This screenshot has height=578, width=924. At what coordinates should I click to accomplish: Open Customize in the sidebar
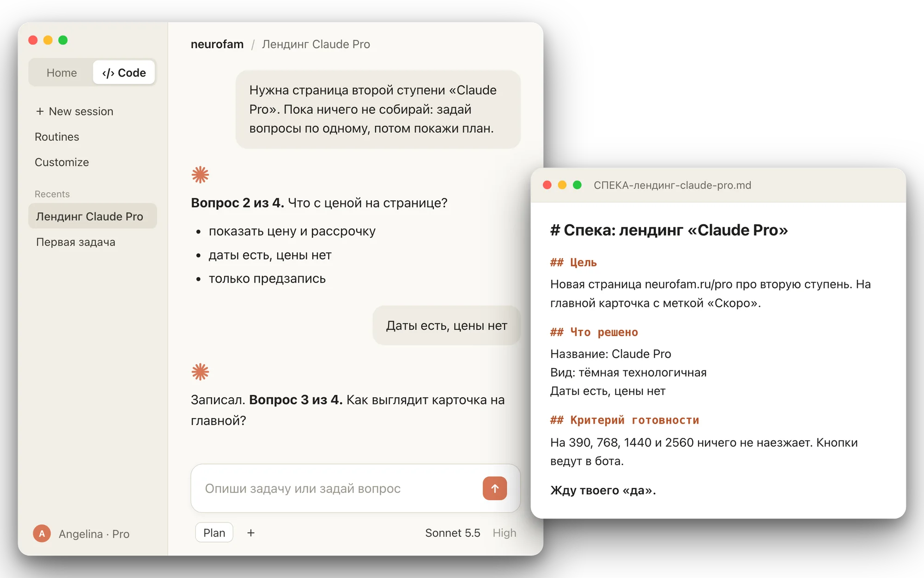tap(62, 162)
